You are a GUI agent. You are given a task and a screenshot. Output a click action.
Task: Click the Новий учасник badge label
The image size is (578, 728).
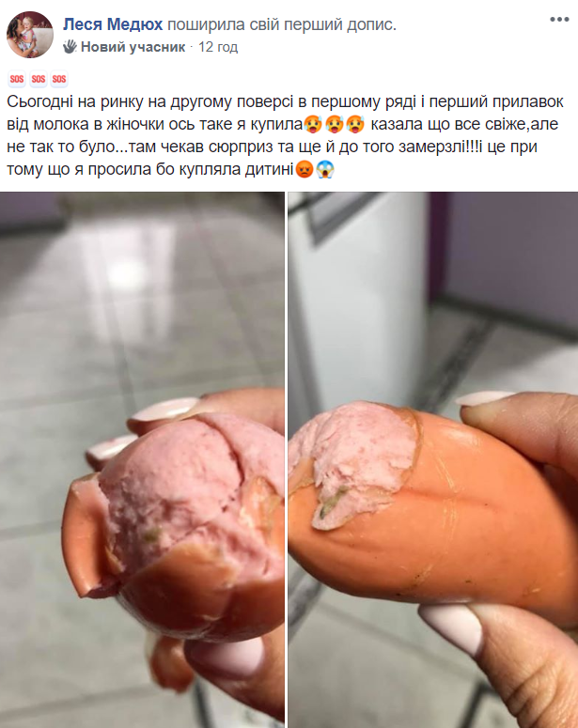(133, 47)
